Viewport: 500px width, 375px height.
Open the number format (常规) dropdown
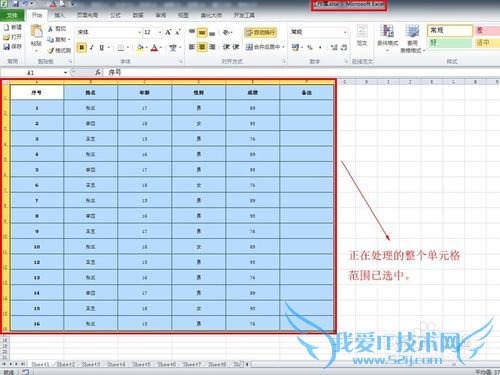coord(345,32)
